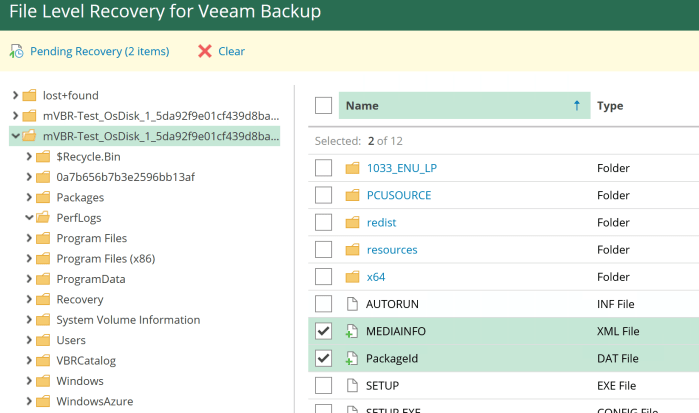Open the redist folder link

click(x=382, y=223)
